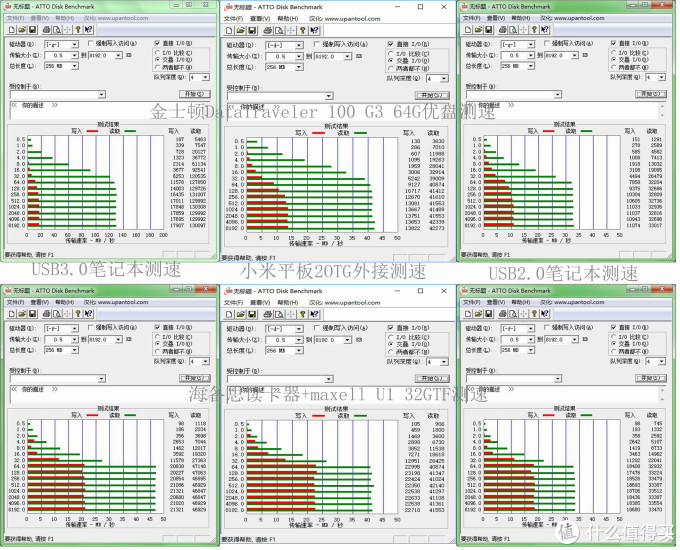Toggle 直接 I/O checkbox in bottom-right window
Image resolution: width=680 pixels, height=550 pixels.
[x=614, y=327]
